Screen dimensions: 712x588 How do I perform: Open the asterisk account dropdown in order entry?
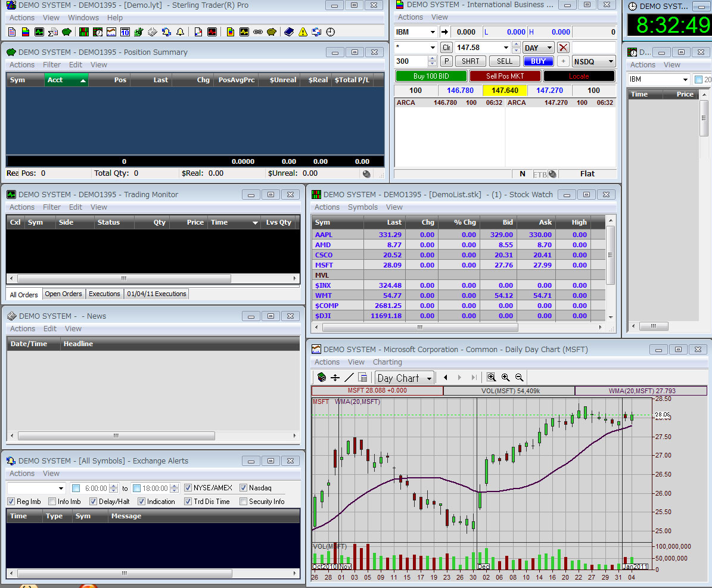(x=433, y=48)
